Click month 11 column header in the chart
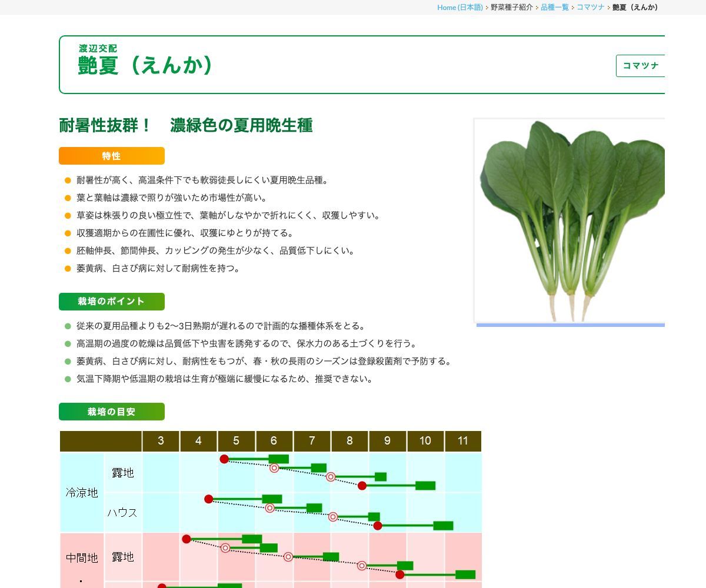 (x=463, y=441)
